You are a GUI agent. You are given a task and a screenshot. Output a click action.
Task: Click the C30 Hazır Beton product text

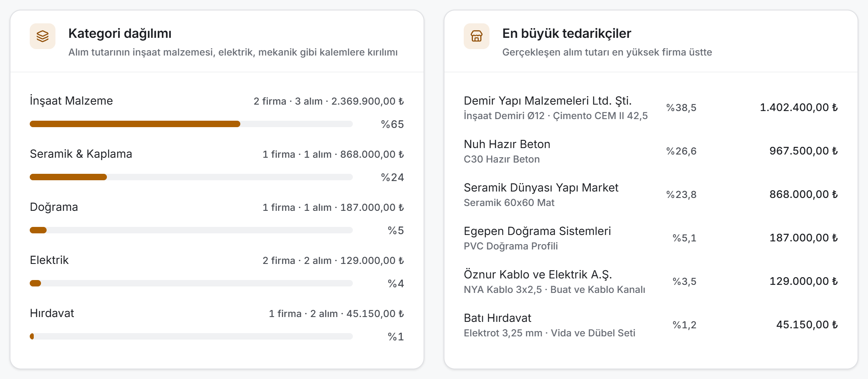click(x=502, y=159)
